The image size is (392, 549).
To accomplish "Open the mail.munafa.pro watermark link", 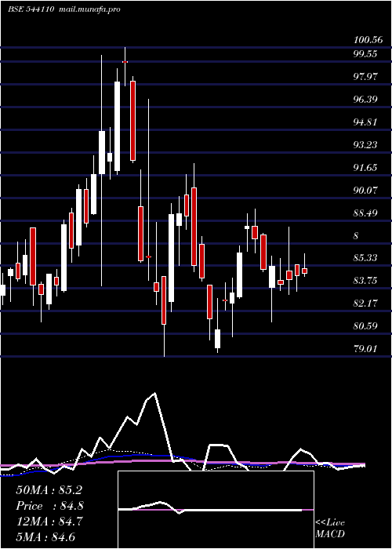I will click(89, 9).
